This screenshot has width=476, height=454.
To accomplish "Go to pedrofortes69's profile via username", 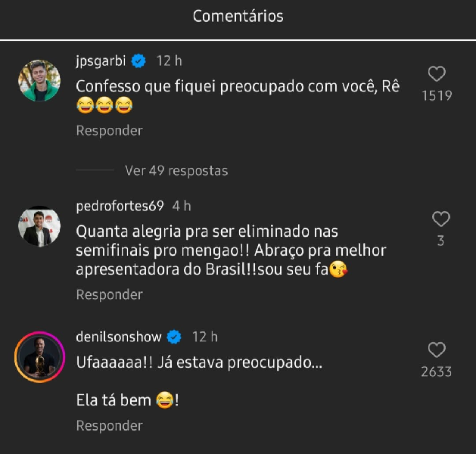I will click(120, 206).
